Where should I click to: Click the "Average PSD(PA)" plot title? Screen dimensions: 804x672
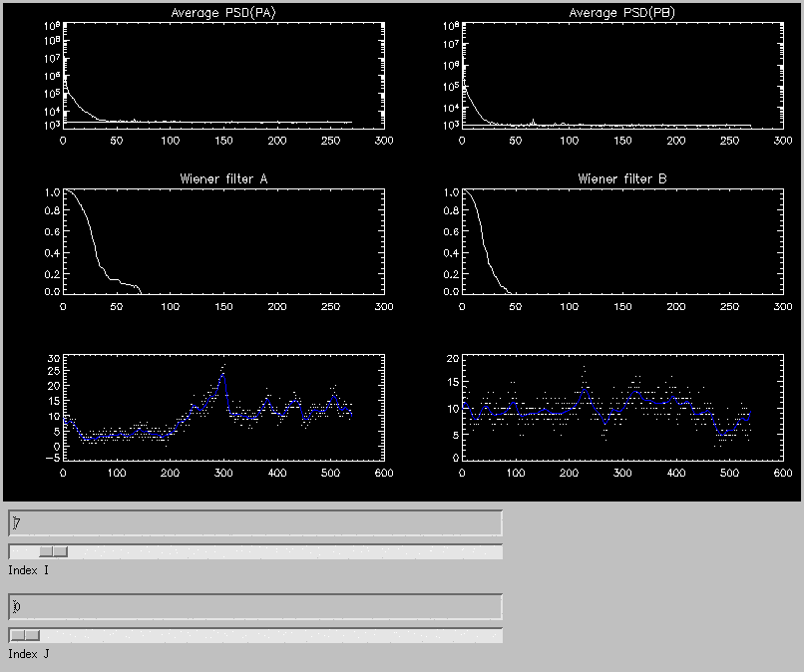(222, 13)
